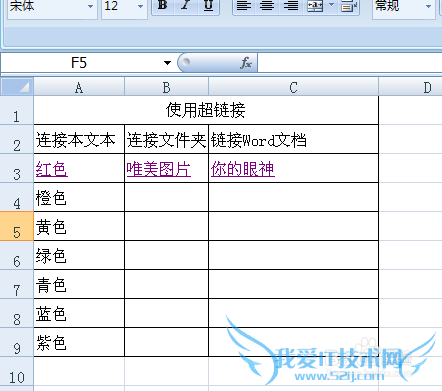Expand the Name Box dropdown arrow

167,63
